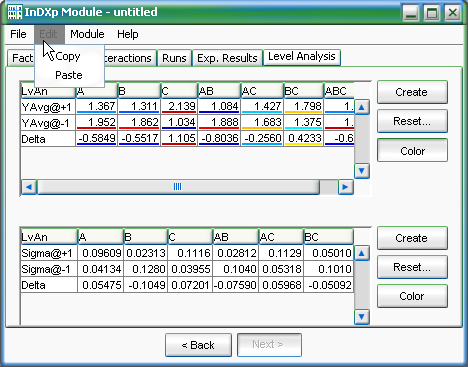Click the C column header in Sigma table
468x367 pixels.
click(190, 237)
